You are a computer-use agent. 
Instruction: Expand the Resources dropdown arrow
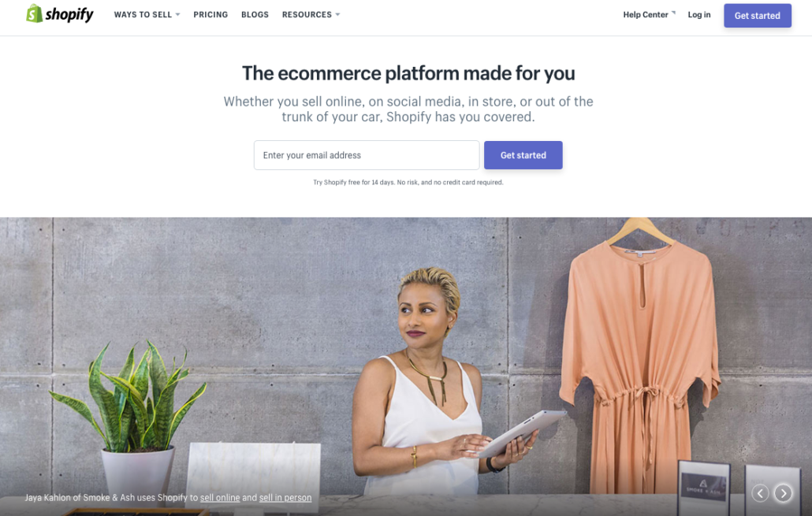[x=337, y=14]
